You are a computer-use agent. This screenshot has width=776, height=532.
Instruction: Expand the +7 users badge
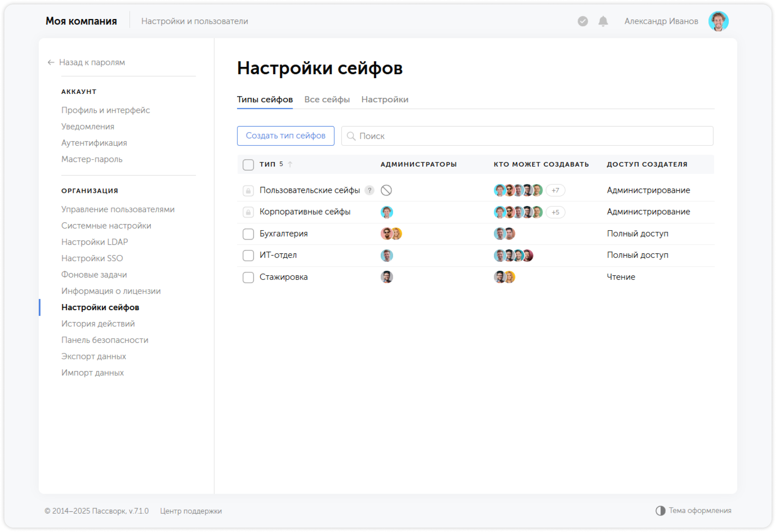coord(555,190)
